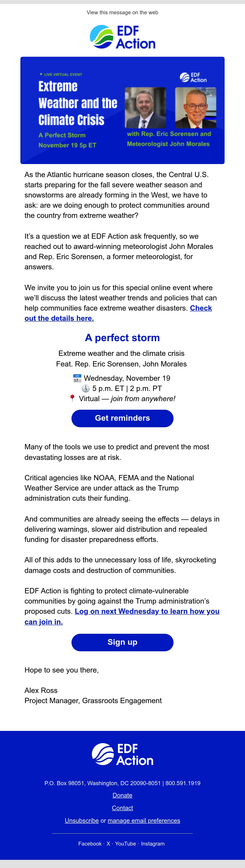Open the Contact link in footer
The width and height of the screenshot is (245, 868).
point(122,808)
